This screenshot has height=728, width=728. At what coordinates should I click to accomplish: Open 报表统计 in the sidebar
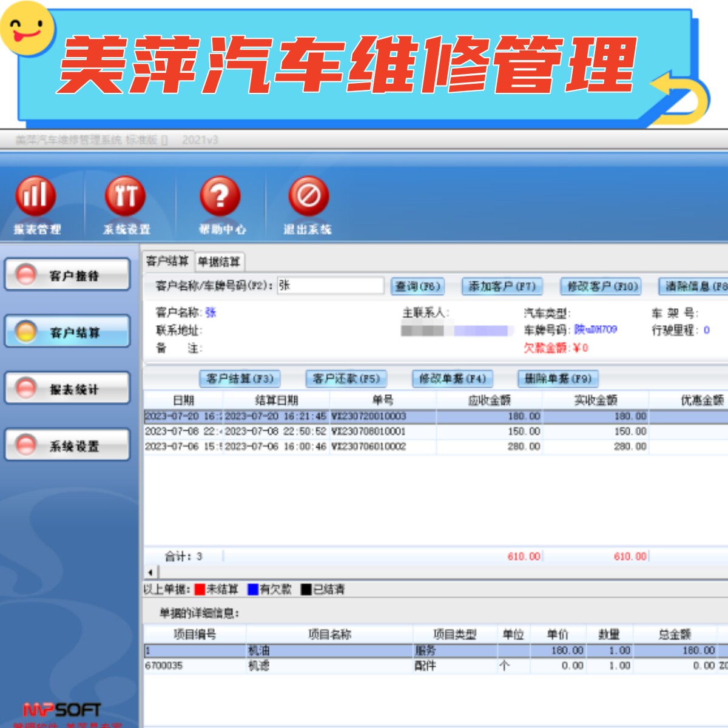click(67, 388)
